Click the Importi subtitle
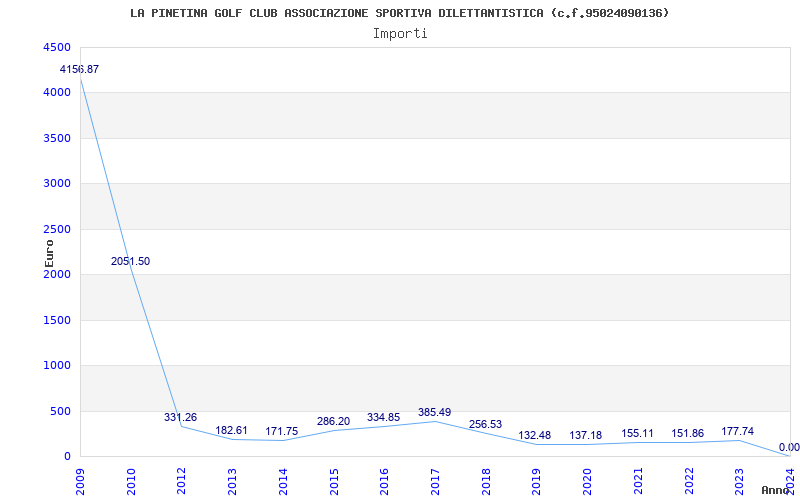This screenshot has width=800, height=500. (x=400, y=34)
